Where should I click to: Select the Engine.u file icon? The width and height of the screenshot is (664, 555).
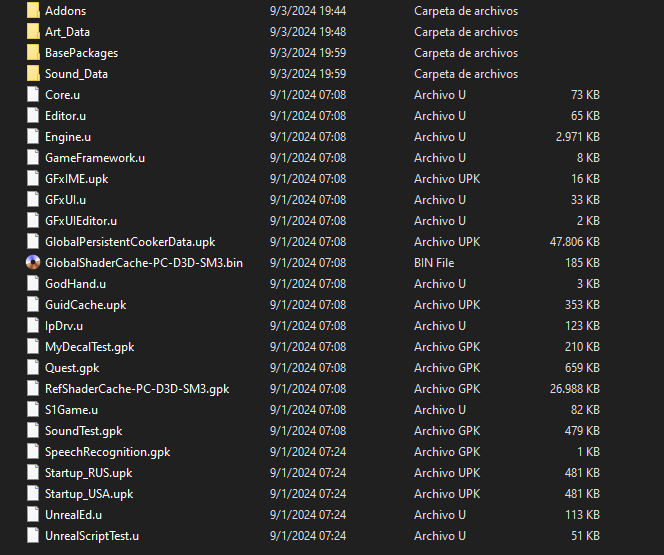(x=33, y=136)
